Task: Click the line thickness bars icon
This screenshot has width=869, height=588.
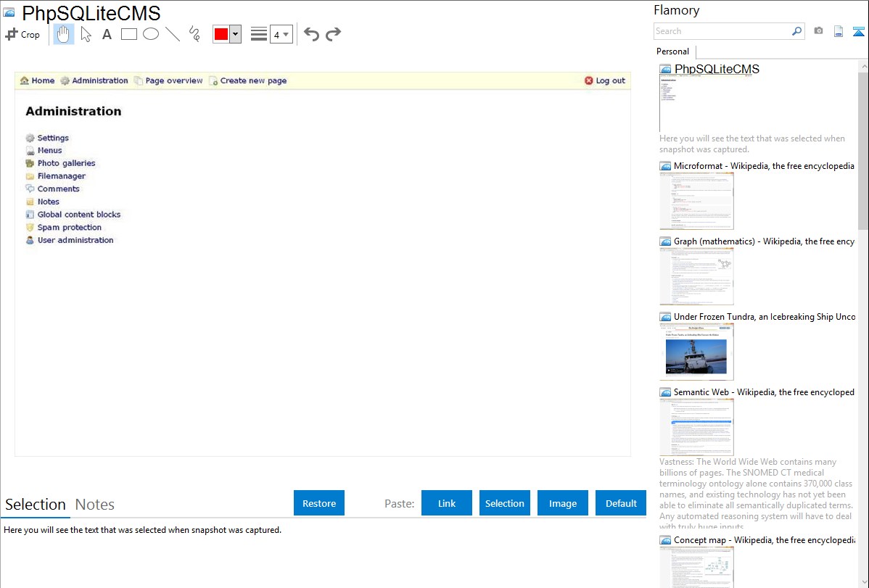Action: click(x=259, y=34)
